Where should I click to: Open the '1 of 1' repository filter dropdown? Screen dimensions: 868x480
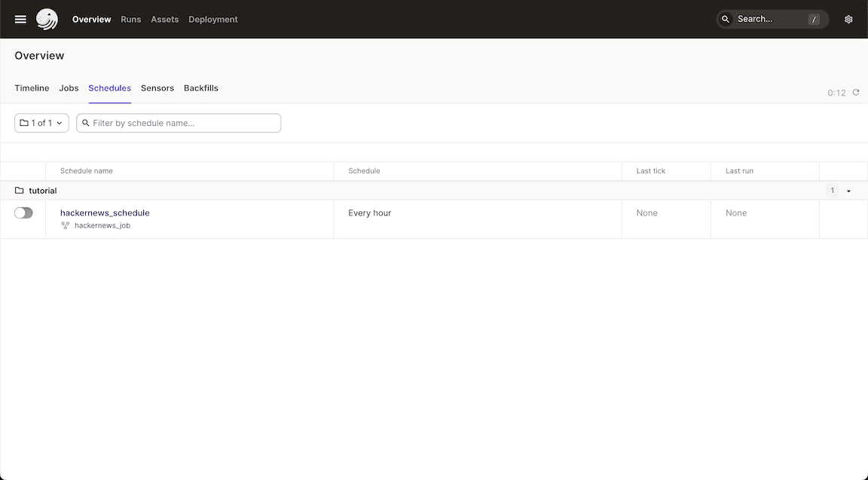(41, 122)
